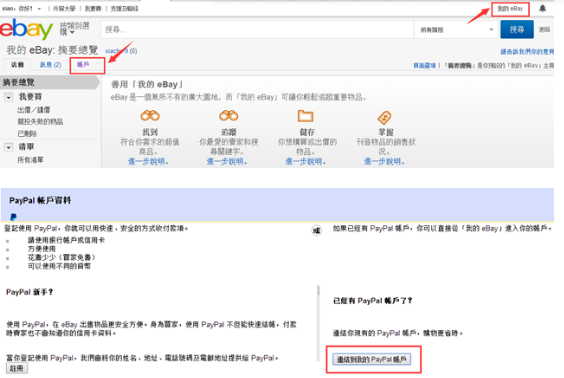564x378 pixels.
Task: Click the 註冊 button under PayPal 新手
Action: [x=17, y=368]
